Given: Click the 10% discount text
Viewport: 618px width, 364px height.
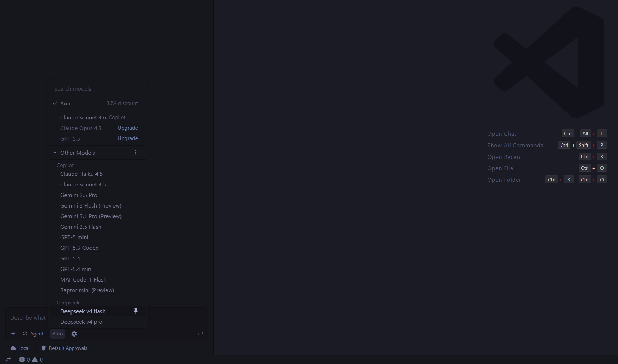Looking at the screenshot, I should (x=122, y=103).
